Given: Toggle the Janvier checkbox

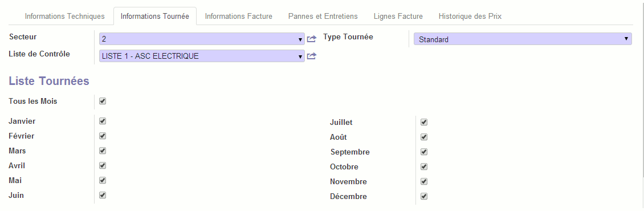Looking at the screenshot, I should pos(103,121).
